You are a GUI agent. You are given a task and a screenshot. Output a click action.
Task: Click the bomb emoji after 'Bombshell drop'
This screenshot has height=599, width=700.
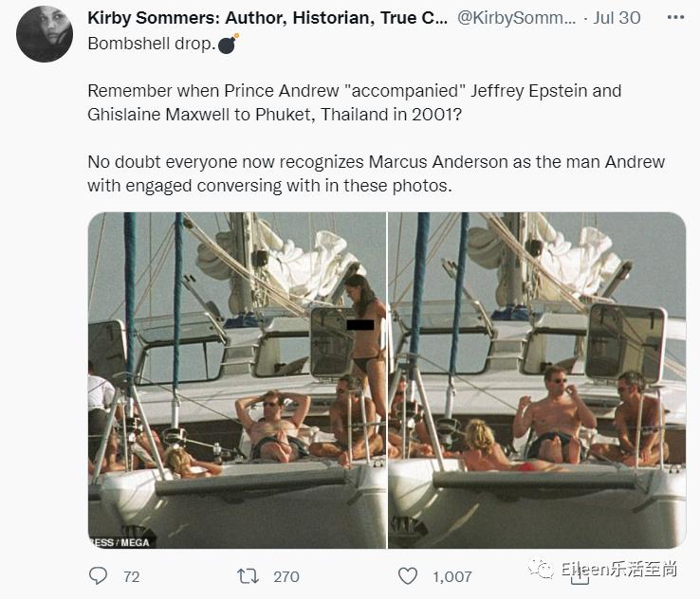click(x=228, y=44)
